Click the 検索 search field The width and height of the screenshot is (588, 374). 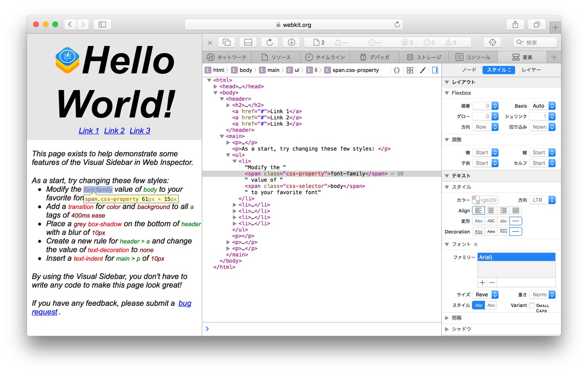535,42
